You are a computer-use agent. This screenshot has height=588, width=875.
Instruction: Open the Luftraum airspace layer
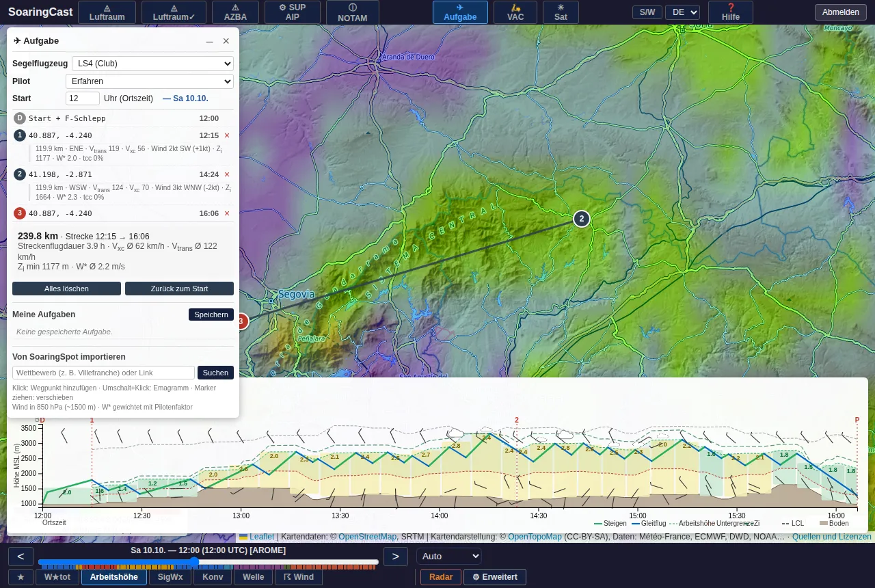[106, 12]
